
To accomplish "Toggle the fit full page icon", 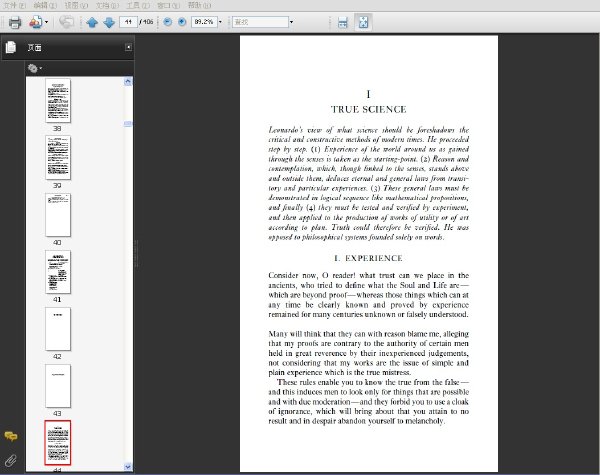I will point(363,22).
